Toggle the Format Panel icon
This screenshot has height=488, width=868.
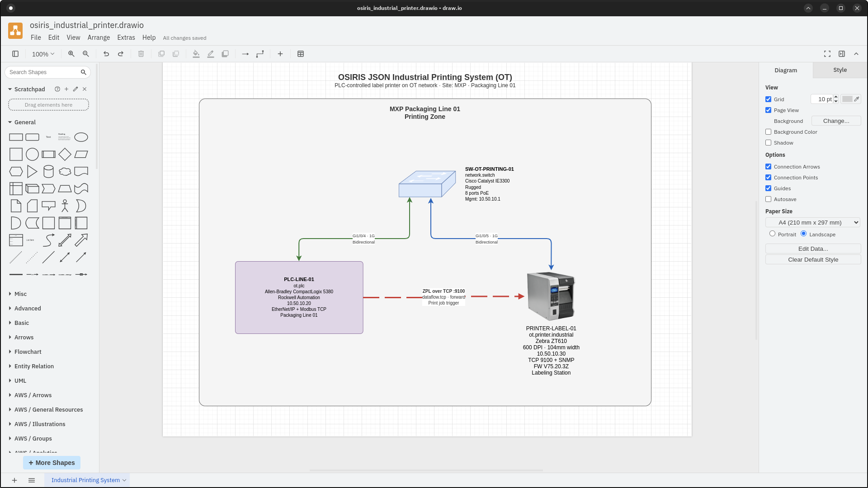click(842, 54)
